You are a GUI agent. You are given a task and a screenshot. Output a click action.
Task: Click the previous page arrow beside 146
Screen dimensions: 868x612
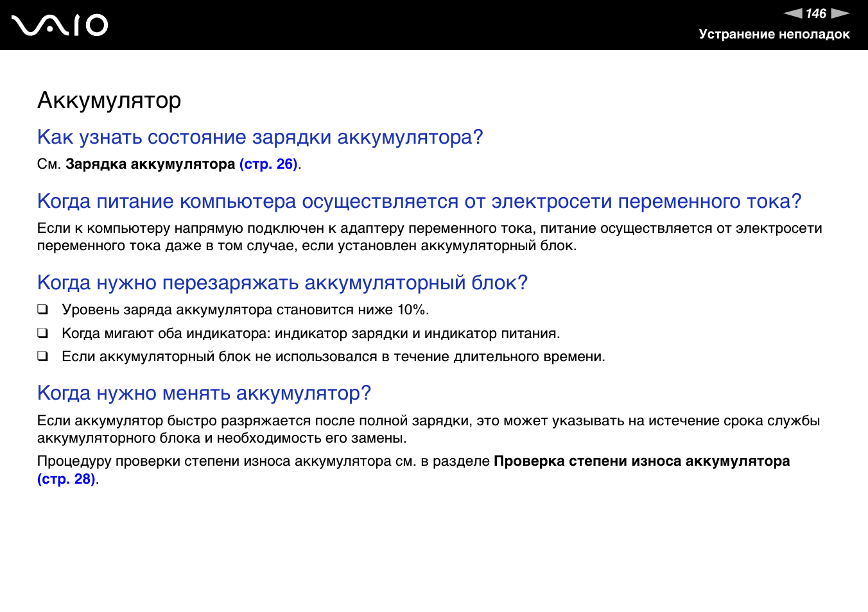793,13
